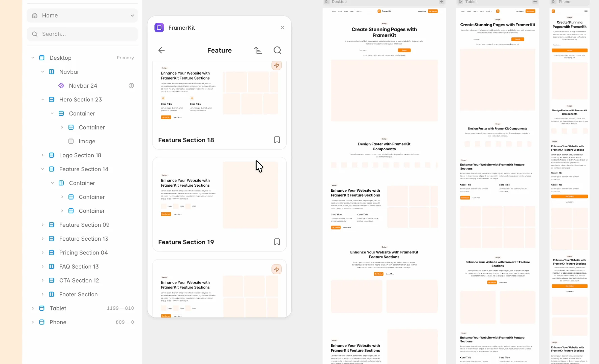Expand the Phone breakpoint layer
Image resolution: width=599 pixels, height=364 pixels.
pos(33,322)
